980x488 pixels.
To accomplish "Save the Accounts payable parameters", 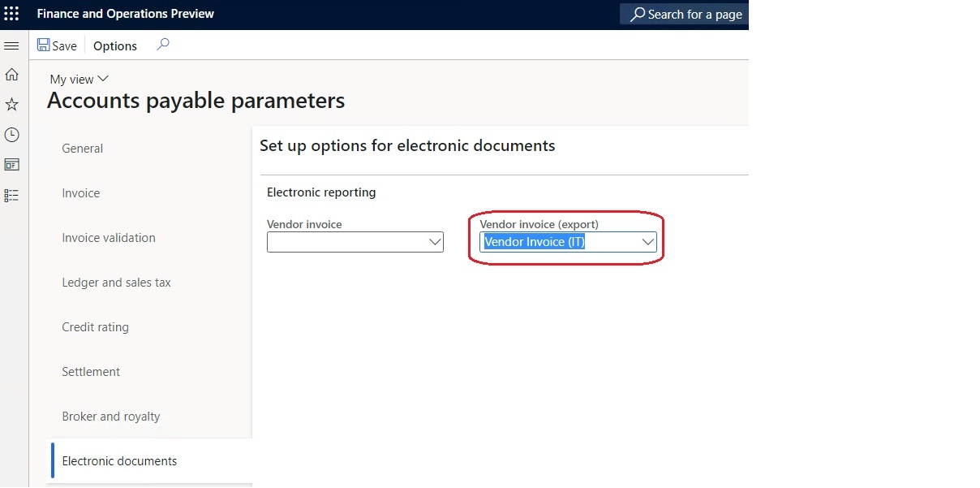I will (57, 45).
